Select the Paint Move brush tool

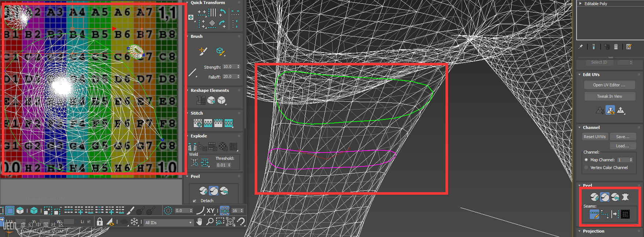pos(203,51)
